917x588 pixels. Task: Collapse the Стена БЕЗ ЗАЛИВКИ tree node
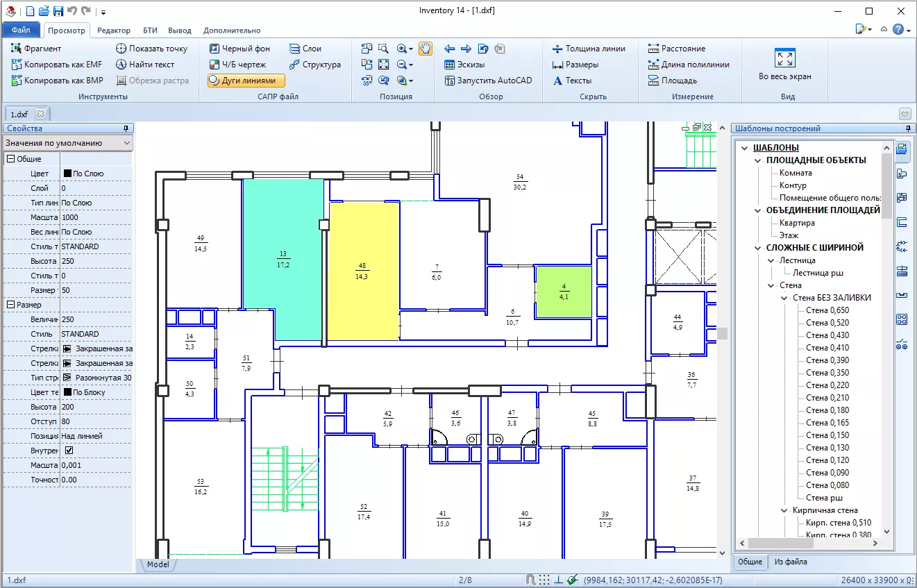coord(785,298)
